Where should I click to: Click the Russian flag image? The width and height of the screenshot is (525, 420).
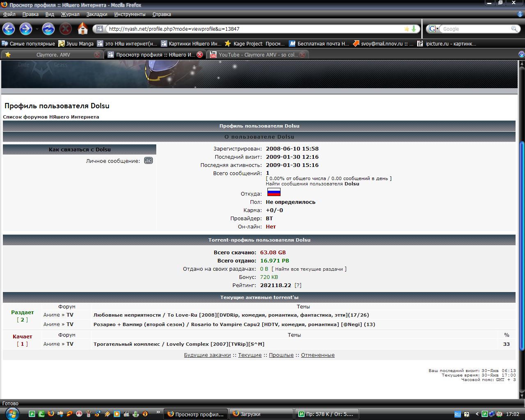(x=274, y=192)
